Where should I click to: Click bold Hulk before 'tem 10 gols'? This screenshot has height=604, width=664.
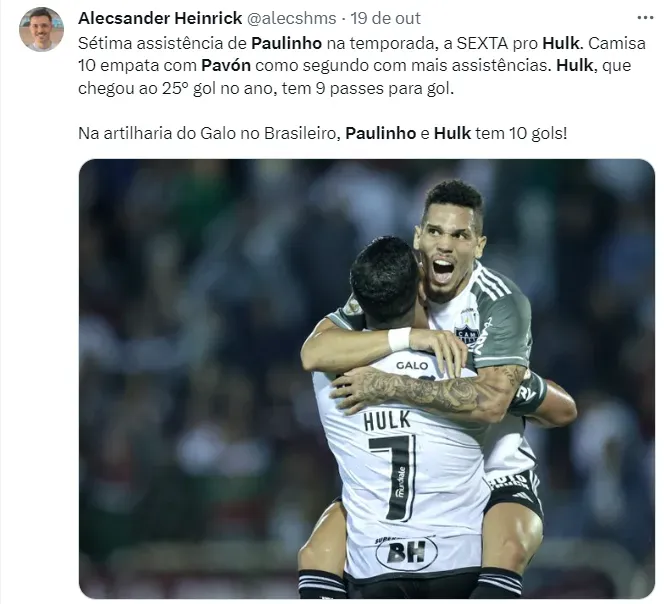point(452,133)
